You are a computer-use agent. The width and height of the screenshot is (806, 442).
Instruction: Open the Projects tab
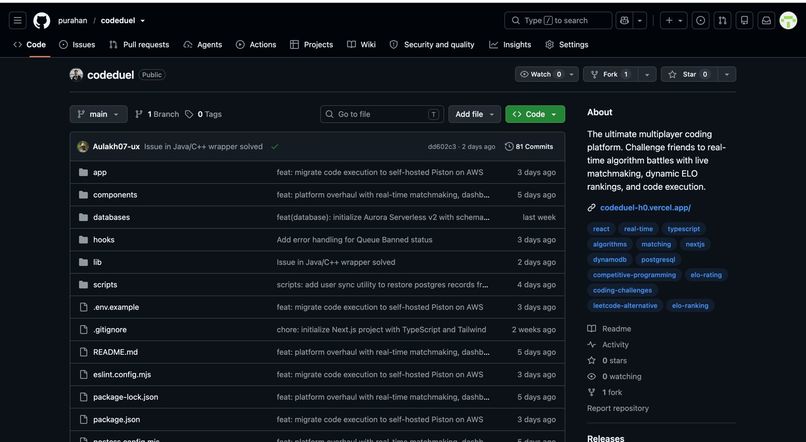point(312,45)
